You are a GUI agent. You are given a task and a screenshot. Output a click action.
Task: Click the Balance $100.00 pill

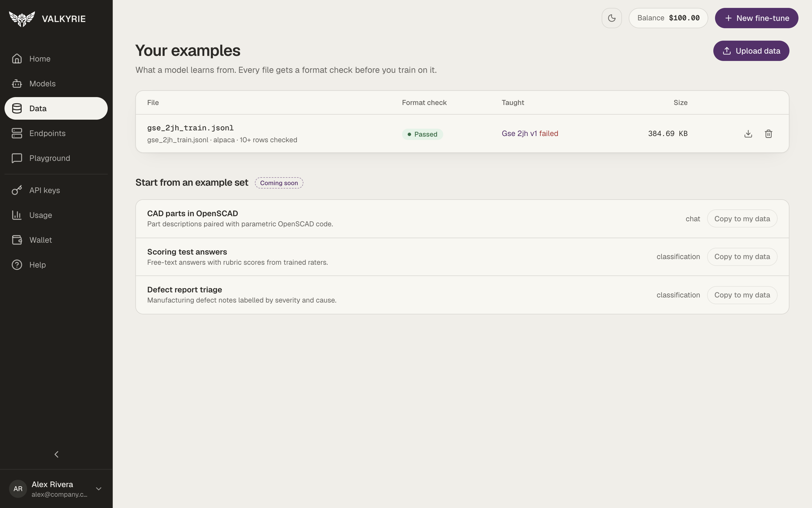pyautogui.click(x=668, y=18)
